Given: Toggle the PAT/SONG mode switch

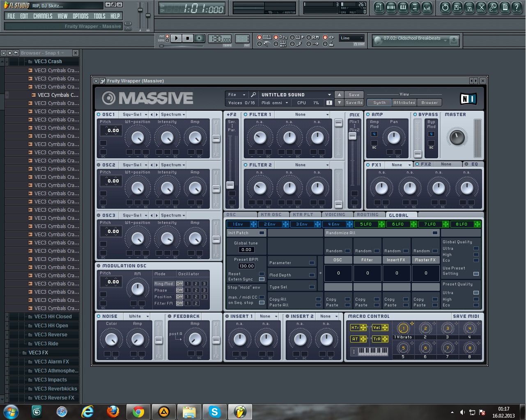Looking at the screenshot, I should [168, 38].
